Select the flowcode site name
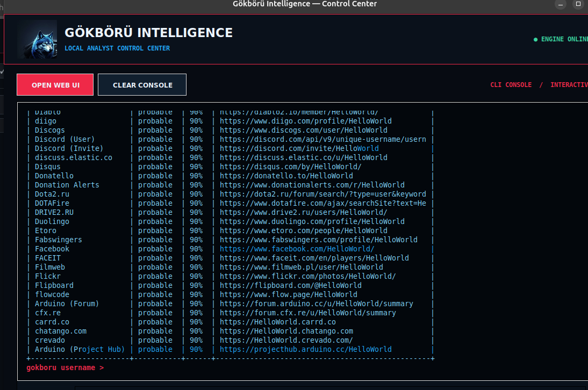This screenshot has width=588, height=390. 52,294
